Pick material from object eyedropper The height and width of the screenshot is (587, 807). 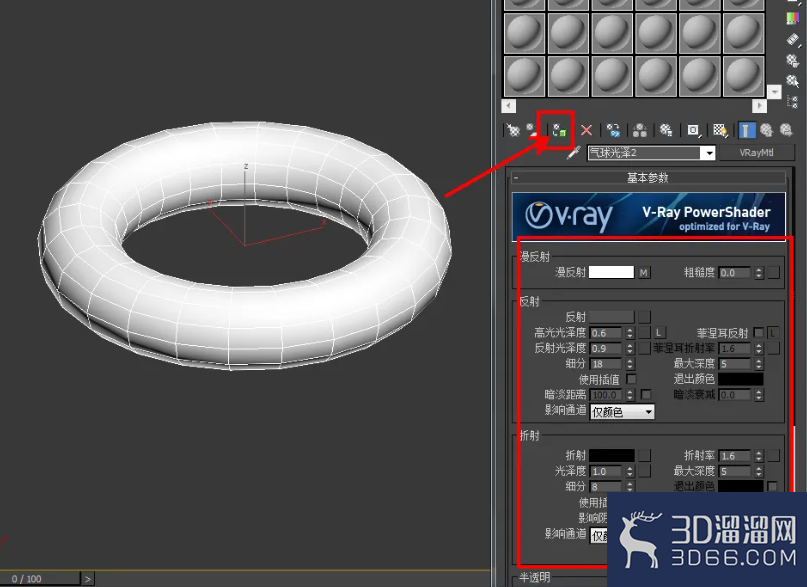tap(573, 153)
